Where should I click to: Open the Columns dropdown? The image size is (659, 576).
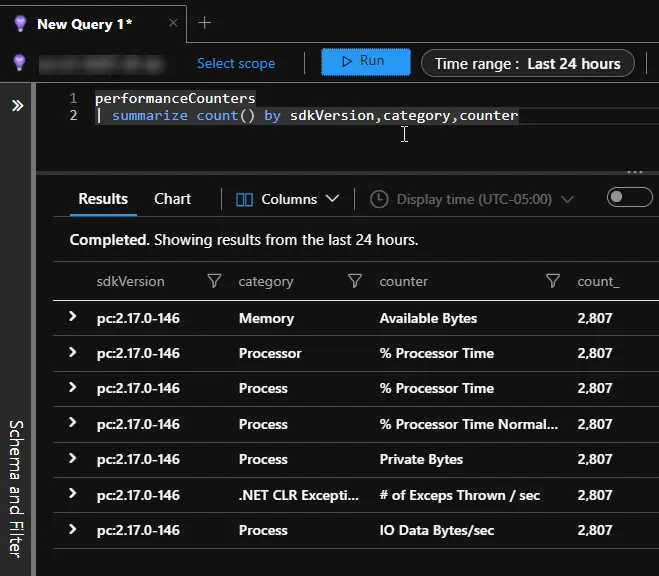click(x=288, y=199)
